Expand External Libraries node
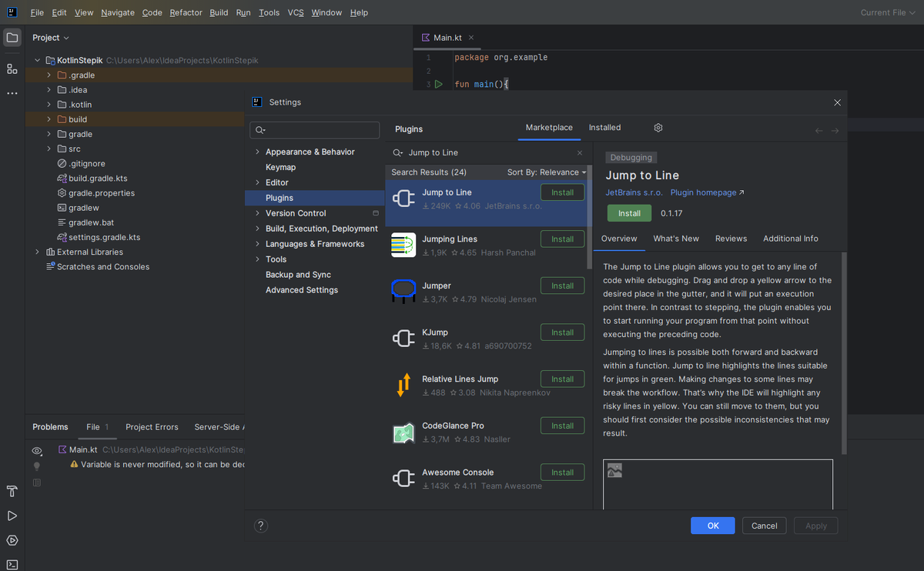 click(37, 252)
